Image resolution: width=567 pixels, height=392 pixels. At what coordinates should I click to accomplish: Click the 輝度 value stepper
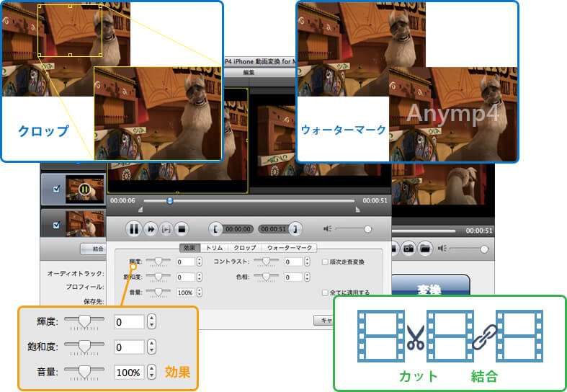(200, 262)
